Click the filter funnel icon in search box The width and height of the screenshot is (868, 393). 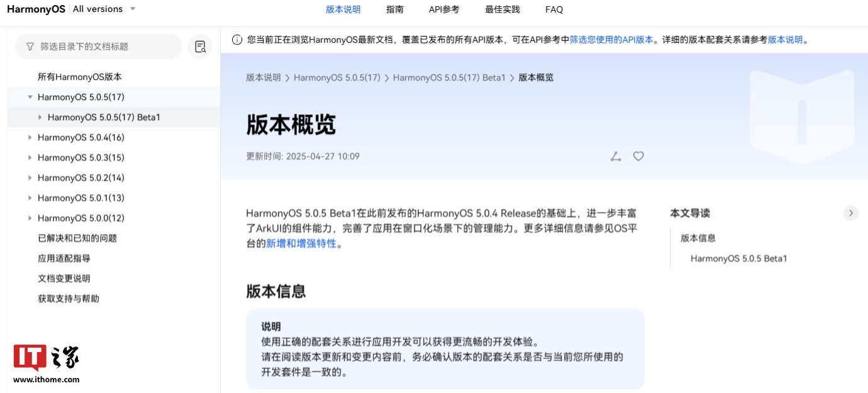tap(30, 47)
